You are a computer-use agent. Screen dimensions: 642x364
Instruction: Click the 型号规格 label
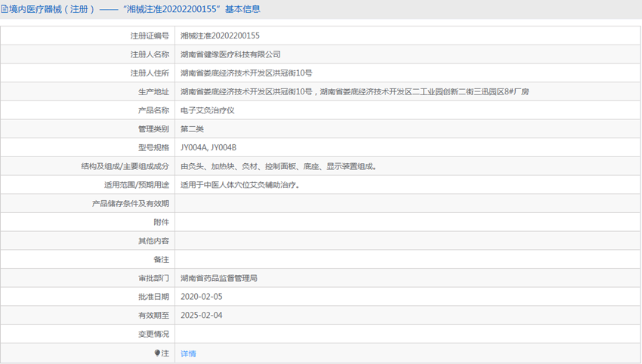coord(153,147)
